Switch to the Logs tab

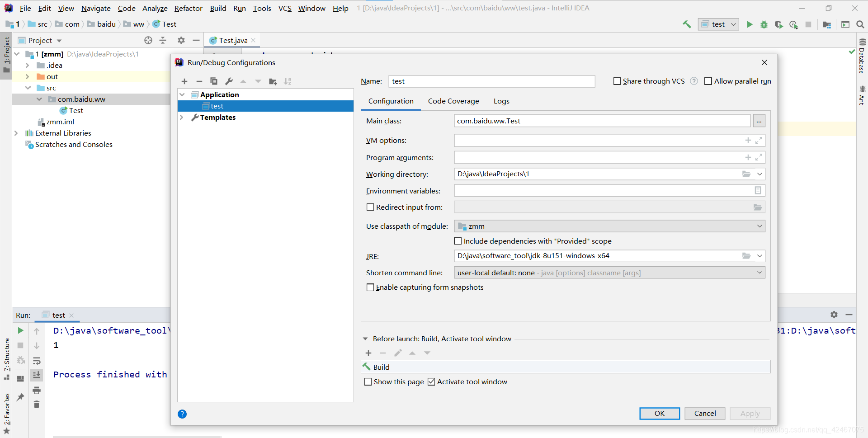point(501,101)
